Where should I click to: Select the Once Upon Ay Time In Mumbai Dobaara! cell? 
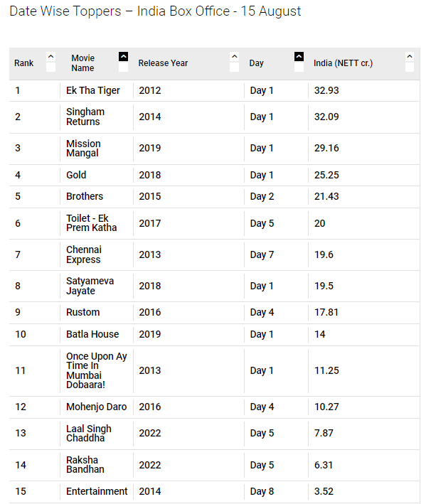pos(97,370)
